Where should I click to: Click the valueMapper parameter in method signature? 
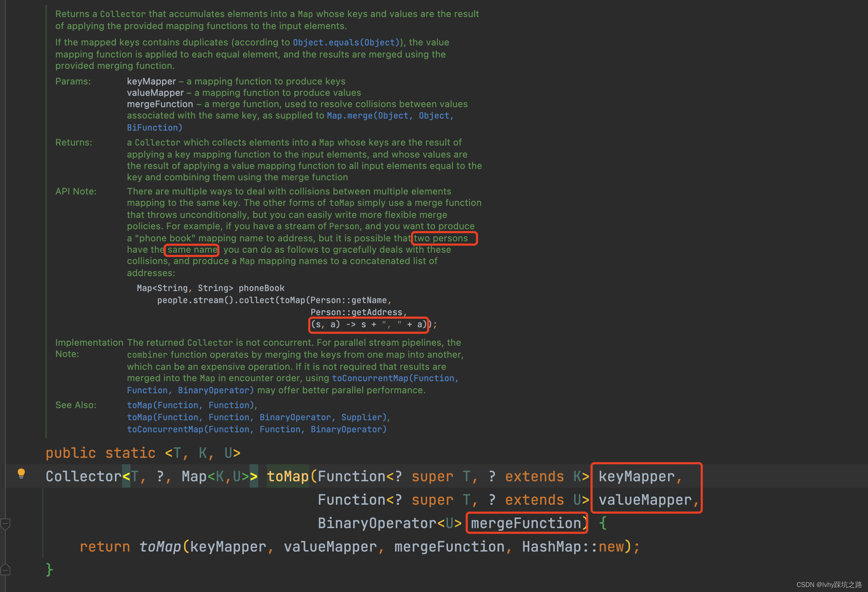coord(645,500)
